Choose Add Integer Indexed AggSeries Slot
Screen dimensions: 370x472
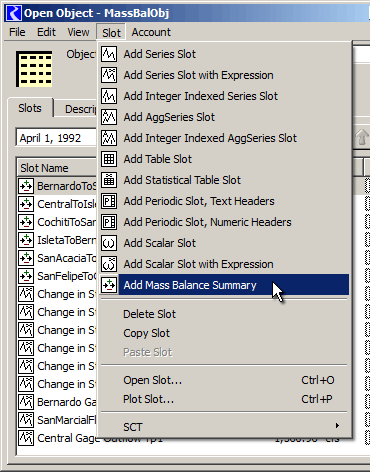[225, 138]
